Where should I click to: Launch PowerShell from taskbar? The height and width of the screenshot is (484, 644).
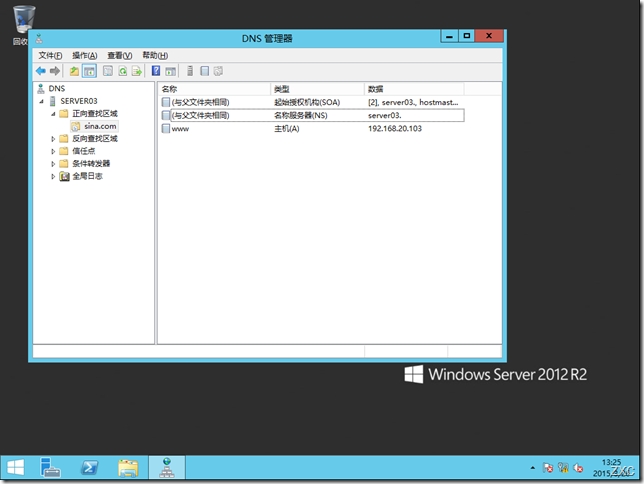[89, 468]
